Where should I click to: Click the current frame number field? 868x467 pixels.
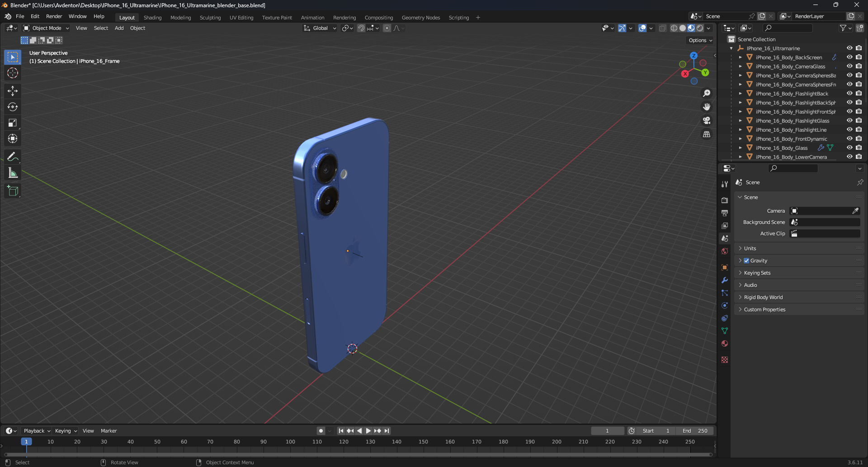pos(608,431)
